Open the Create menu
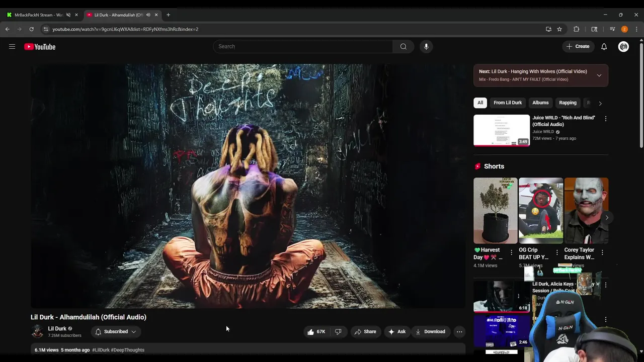The height and width of the screenshot is (362, 644). coord(578,46)
